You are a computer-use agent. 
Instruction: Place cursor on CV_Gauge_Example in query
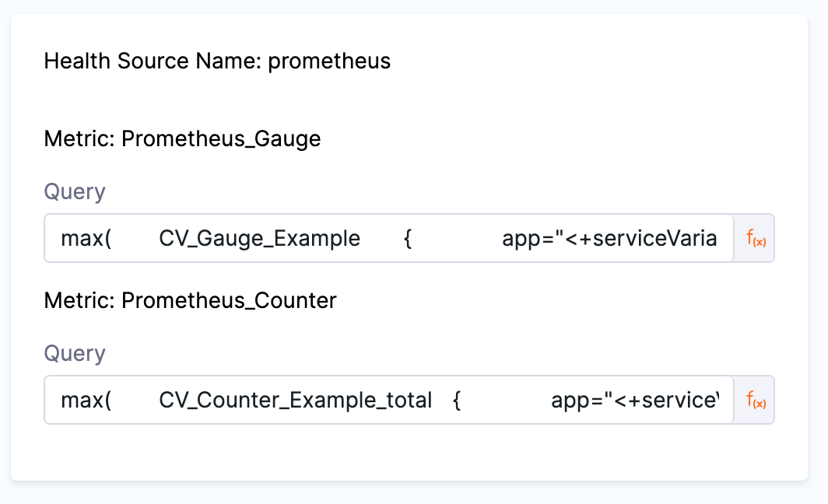click(x=259, y=238)
